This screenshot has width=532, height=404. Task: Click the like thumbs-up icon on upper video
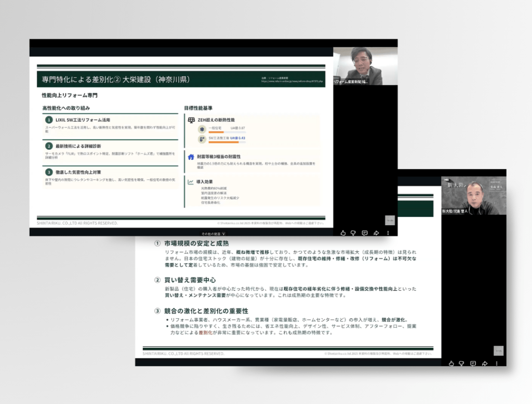pos(343,233)
